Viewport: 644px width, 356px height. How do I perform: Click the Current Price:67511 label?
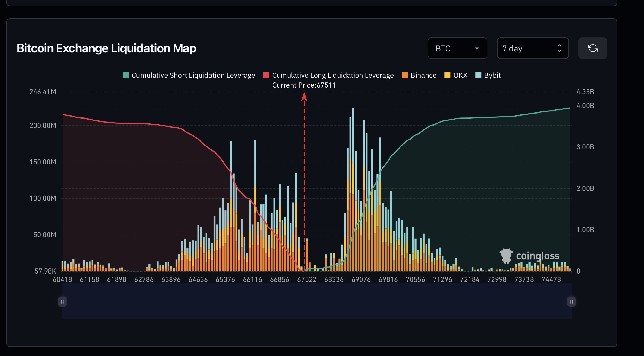point(304,85)
